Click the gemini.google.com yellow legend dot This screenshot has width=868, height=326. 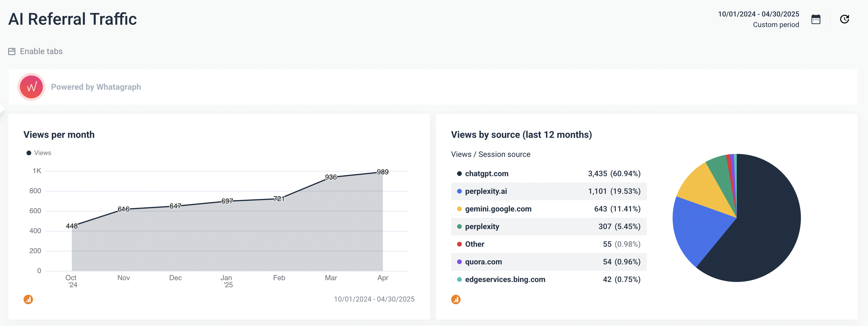[459, 209]
